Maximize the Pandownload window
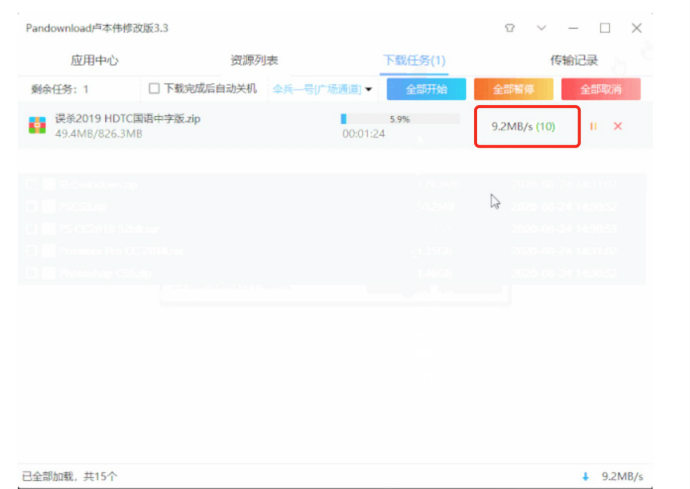Viewport: 690px width, 489px height. pos(605,28)
